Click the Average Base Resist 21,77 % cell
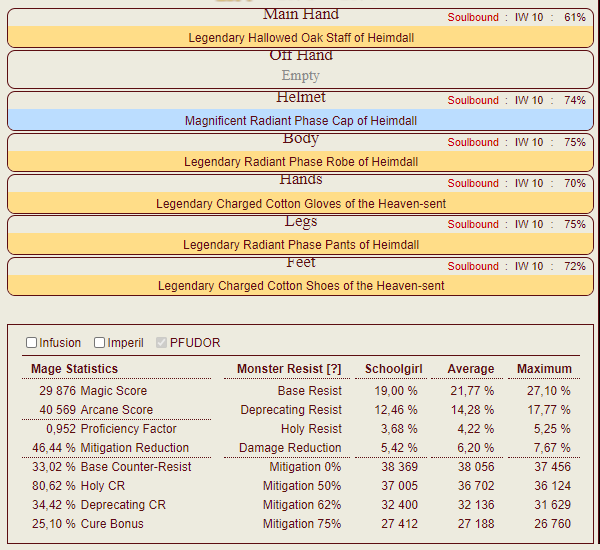This screenshot has height=550, width=600. 472,391
